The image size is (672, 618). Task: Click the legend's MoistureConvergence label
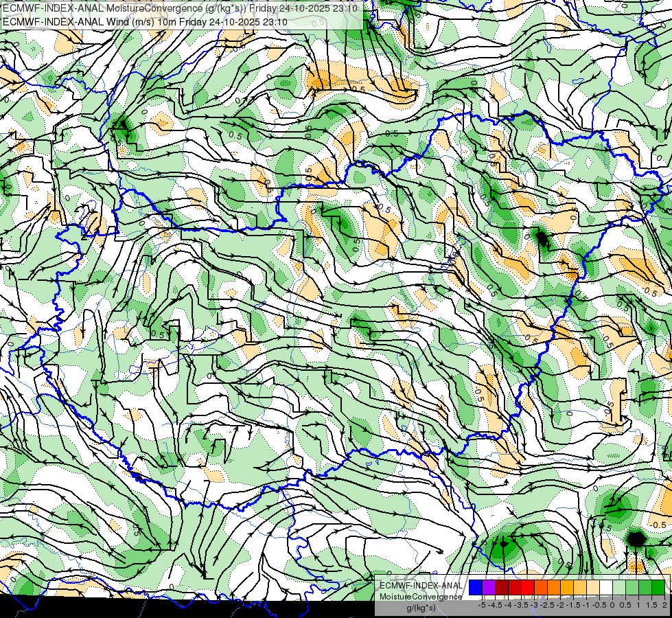[421, 597]
